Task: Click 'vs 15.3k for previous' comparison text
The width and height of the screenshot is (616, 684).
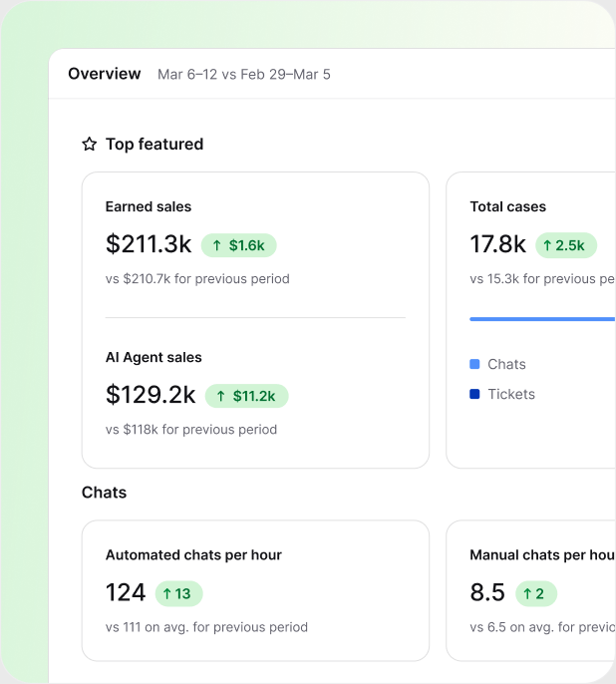Action: [x=542, y=279]
